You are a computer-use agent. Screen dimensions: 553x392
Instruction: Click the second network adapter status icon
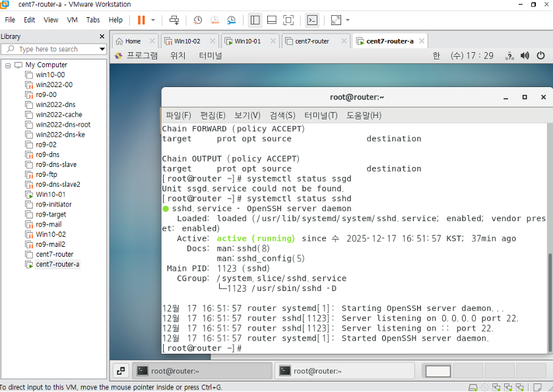[507, 388]
